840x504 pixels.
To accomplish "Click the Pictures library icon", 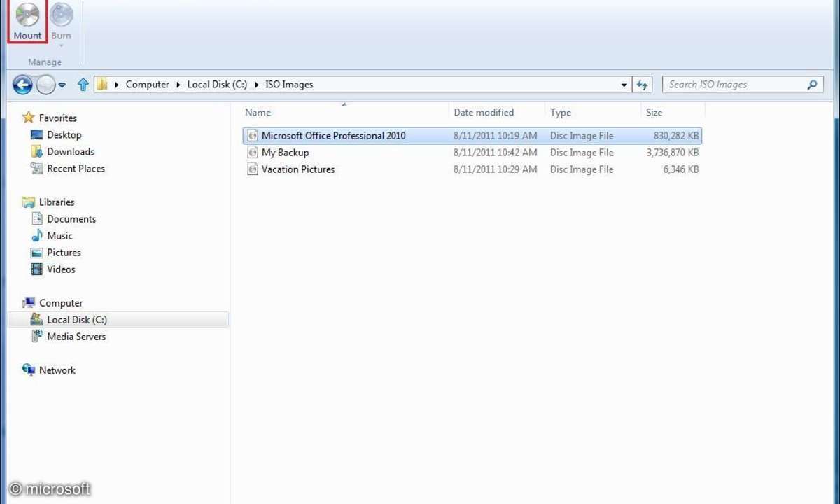I will click(x=37, y=253).
